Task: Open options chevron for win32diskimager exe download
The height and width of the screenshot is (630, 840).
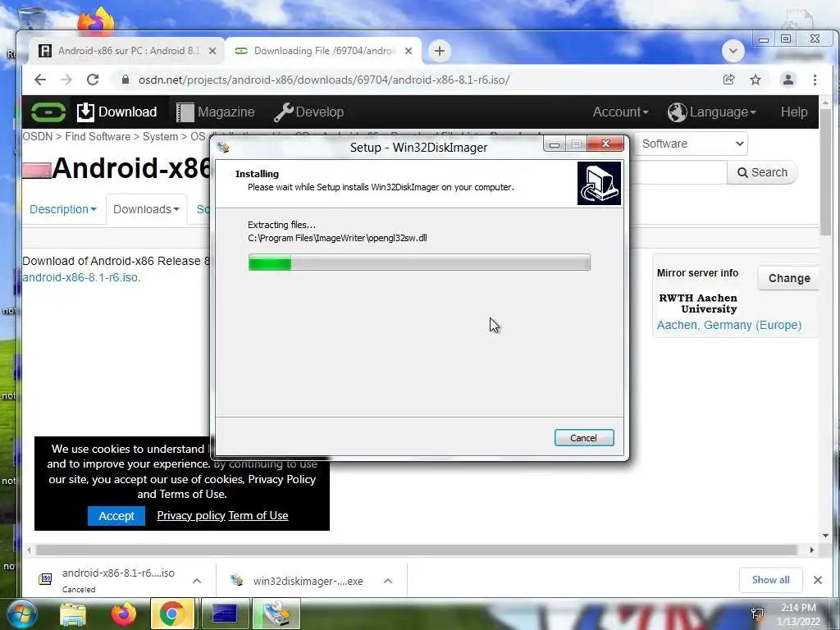Action: (388, 581)
